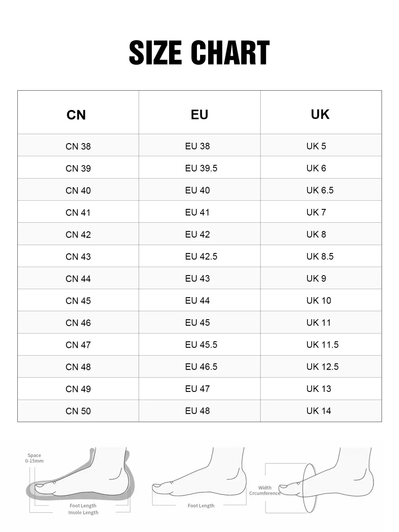Click the UK 10 cell
The height and width of the screenshot is (532, 399).
click(321, 300)
